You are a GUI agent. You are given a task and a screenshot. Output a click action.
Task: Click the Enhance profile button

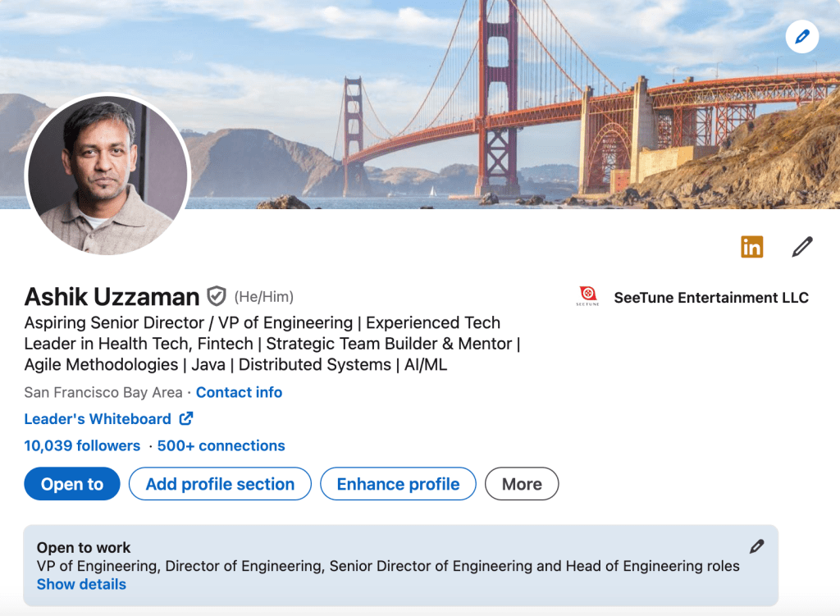[398, 484]
